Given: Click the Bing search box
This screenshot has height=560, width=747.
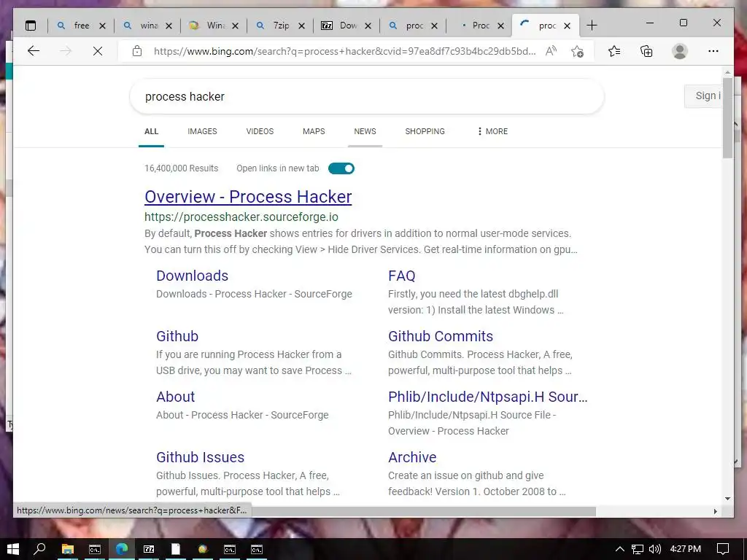Looking at the screenshot, I should [367, 97].
